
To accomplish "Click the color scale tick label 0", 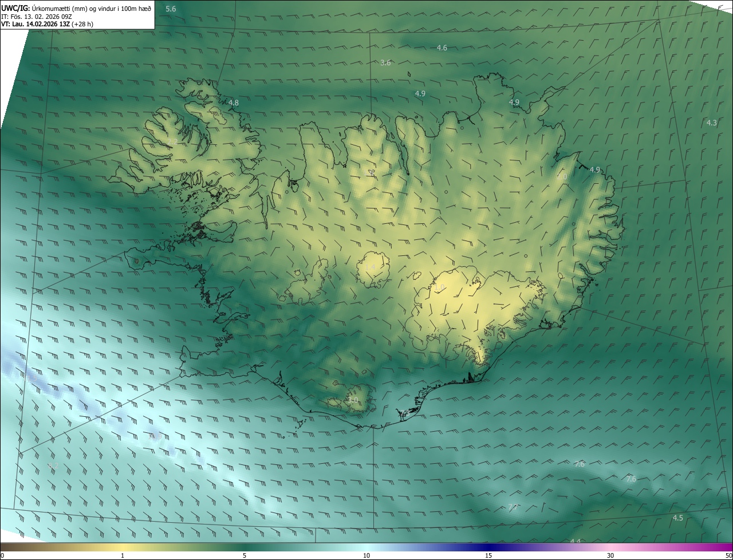I will (x=2, y=555).
